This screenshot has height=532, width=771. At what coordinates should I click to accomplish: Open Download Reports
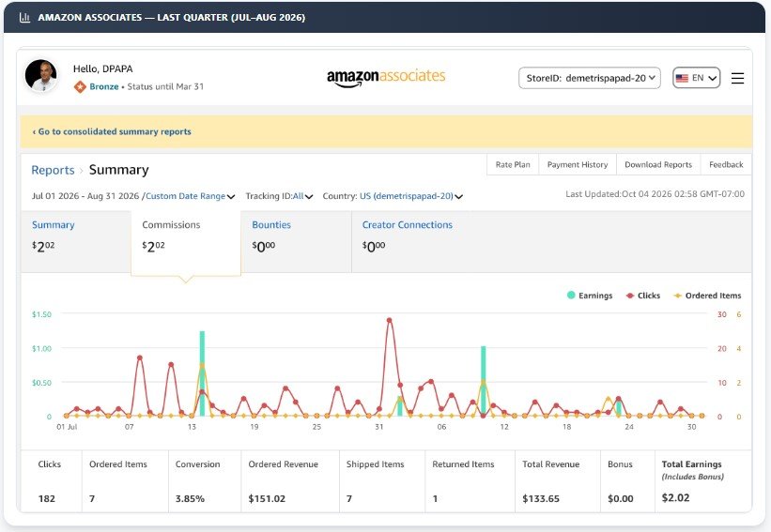[x=658, y=164]
